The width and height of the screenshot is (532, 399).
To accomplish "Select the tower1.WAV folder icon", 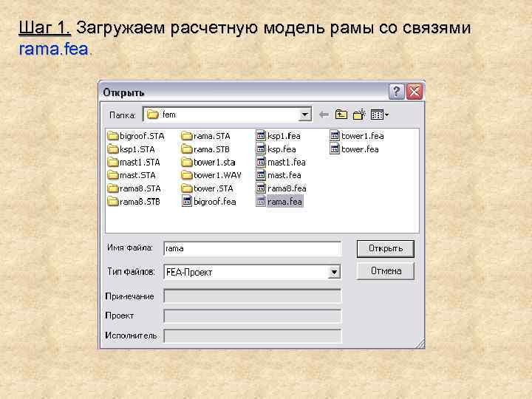I will (187, 175).
